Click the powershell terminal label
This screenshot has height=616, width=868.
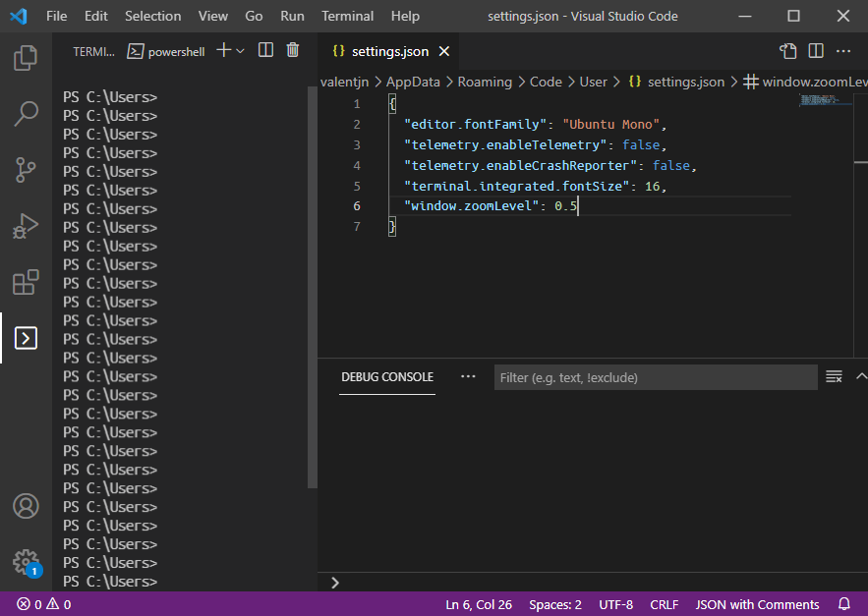click(166, 51)
